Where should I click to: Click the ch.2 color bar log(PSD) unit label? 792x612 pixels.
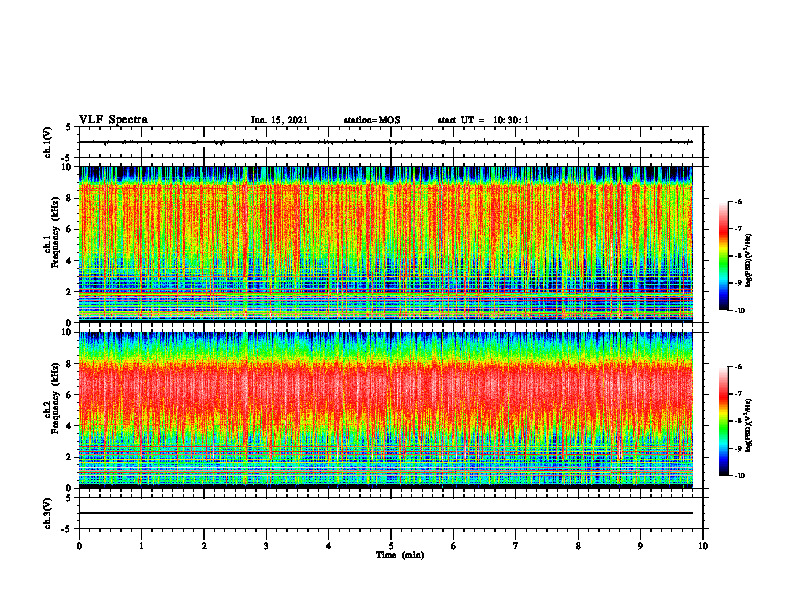749,425
